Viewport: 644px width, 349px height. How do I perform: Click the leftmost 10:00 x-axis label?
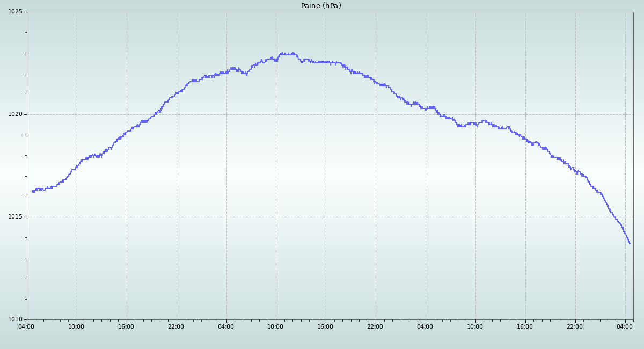pos(76,326)
